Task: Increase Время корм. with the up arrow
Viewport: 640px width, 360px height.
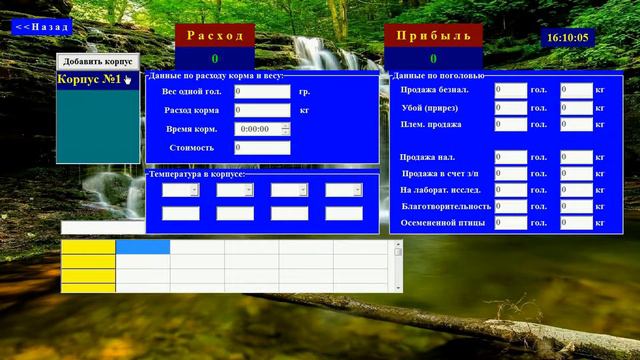Action: [286, 126]
